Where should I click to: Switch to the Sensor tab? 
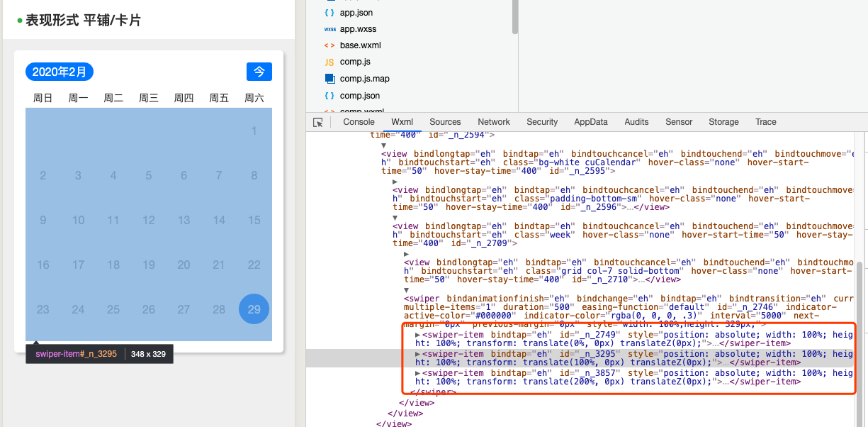tap(679, 122)
